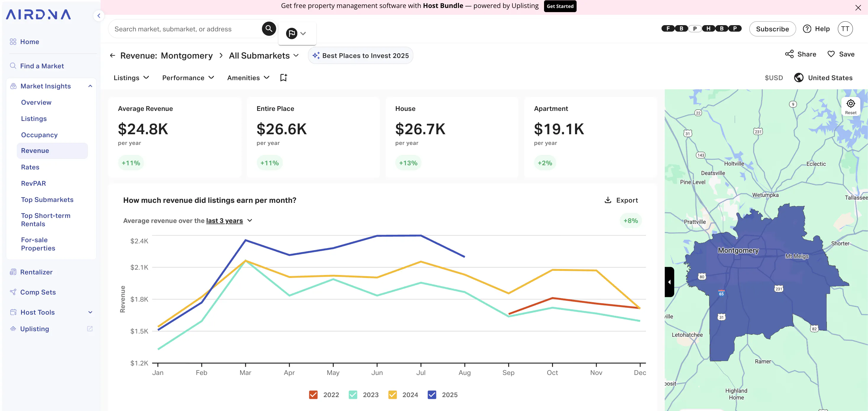Uncheck the 2024 series checkbox
Viewport: 868px width, 411px height.
(392, 394)
